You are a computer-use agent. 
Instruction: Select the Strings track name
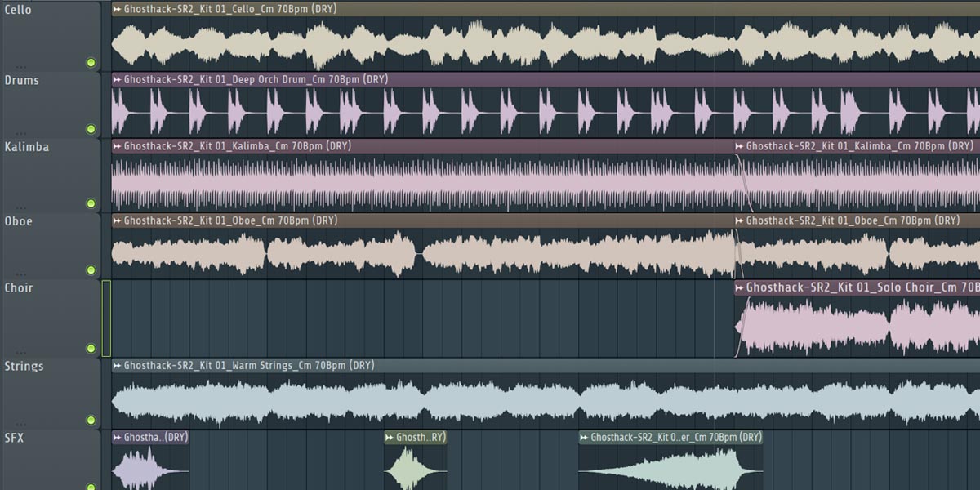[24, 366]
